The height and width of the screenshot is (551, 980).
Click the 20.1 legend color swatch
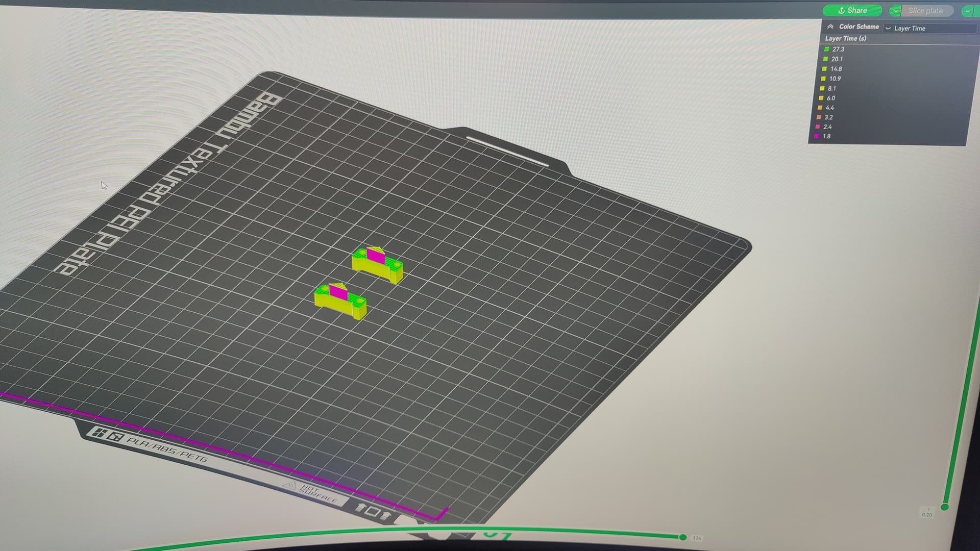pos(825,59)
